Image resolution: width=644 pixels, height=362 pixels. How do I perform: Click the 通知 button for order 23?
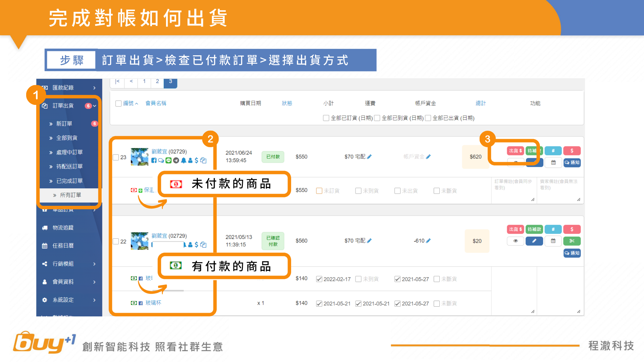click(572, 163)
